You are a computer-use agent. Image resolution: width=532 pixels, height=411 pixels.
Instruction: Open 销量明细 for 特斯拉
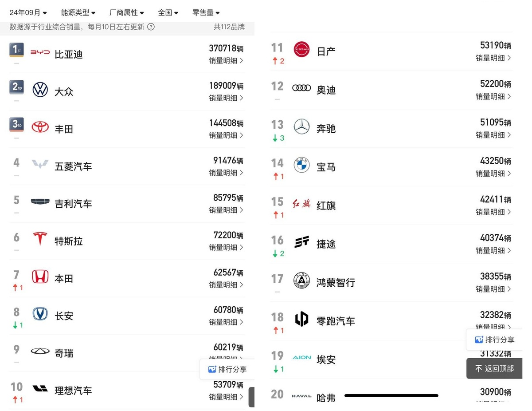[x=226, y=247]
